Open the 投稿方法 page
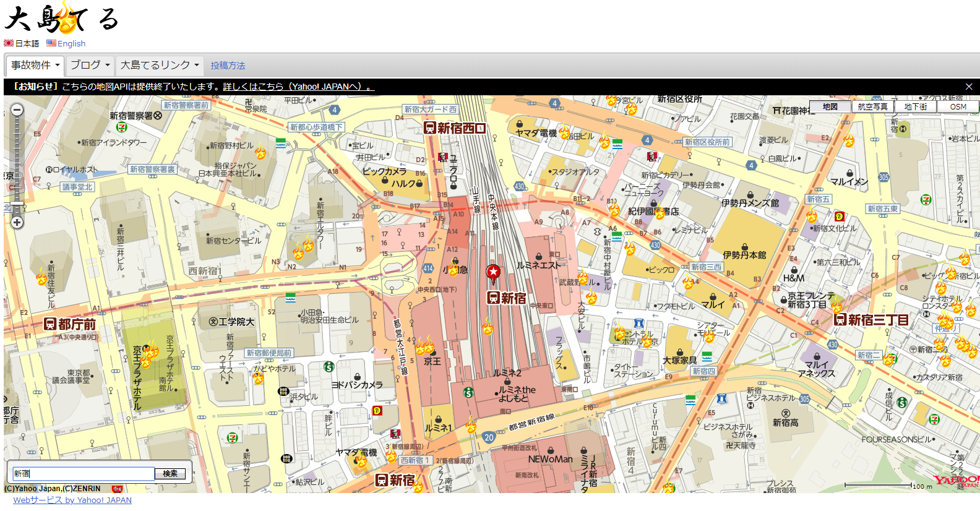 click(228, 66)
